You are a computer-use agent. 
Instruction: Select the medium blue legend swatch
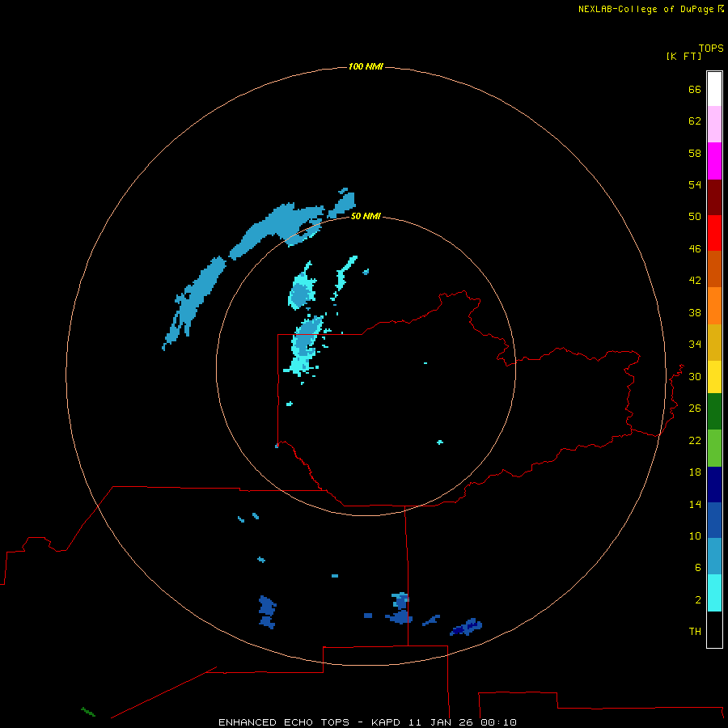[x=714, y=520]
